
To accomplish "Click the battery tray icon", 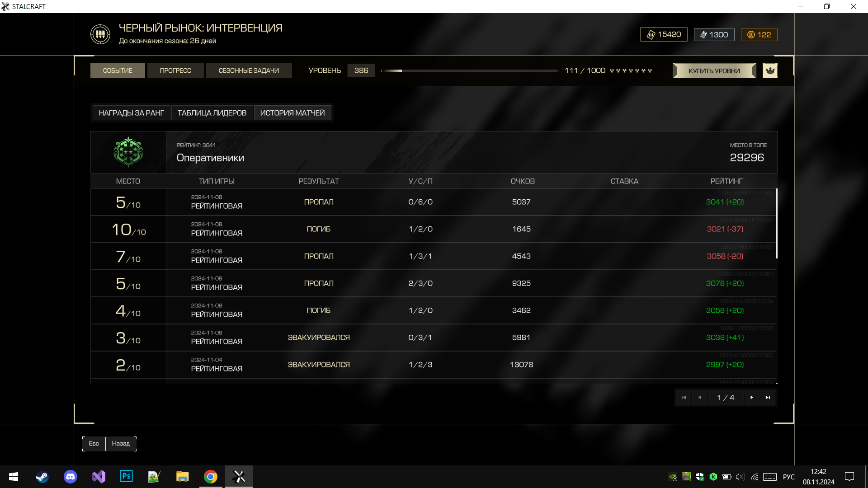I will point(727,477).
